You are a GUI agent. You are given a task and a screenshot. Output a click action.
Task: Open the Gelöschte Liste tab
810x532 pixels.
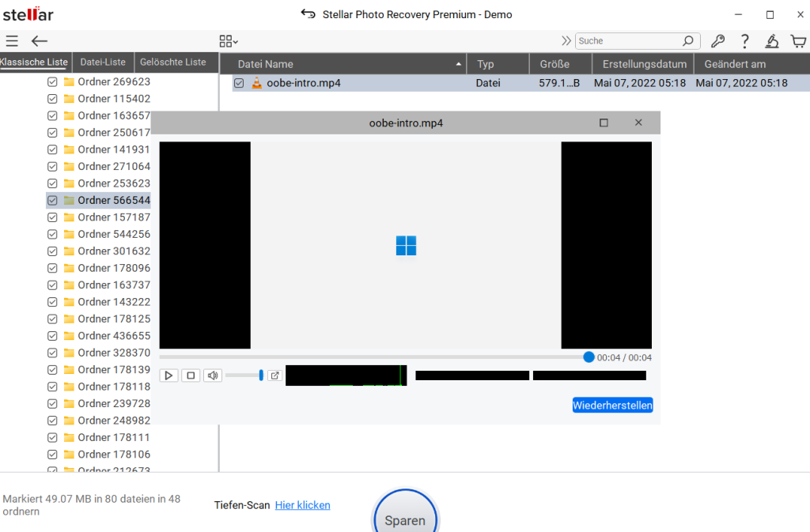[172, 62]
